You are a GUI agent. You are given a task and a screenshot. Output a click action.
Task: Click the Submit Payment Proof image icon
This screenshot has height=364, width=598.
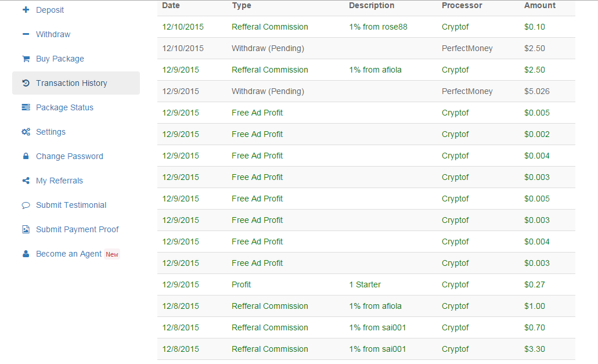26,229
